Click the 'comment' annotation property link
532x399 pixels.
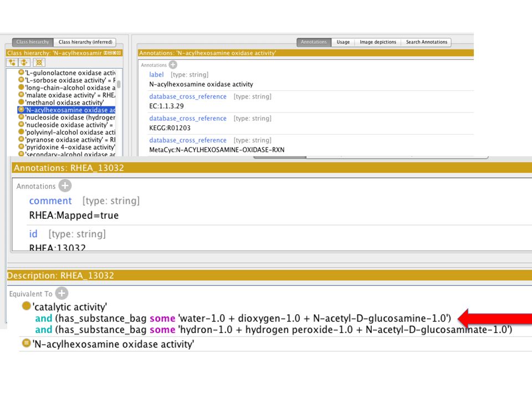(50, 201)
